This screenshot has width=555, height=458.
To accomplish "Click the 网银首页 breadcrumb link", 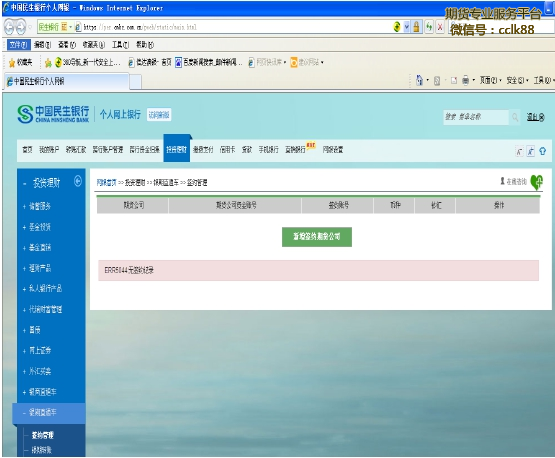I will [107, 183].
